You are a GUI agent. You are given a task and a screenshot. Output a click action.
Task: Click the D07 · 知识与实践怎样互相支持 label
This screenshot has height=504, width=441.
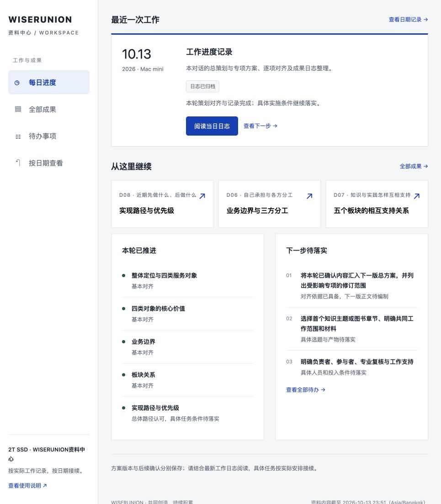372,195
